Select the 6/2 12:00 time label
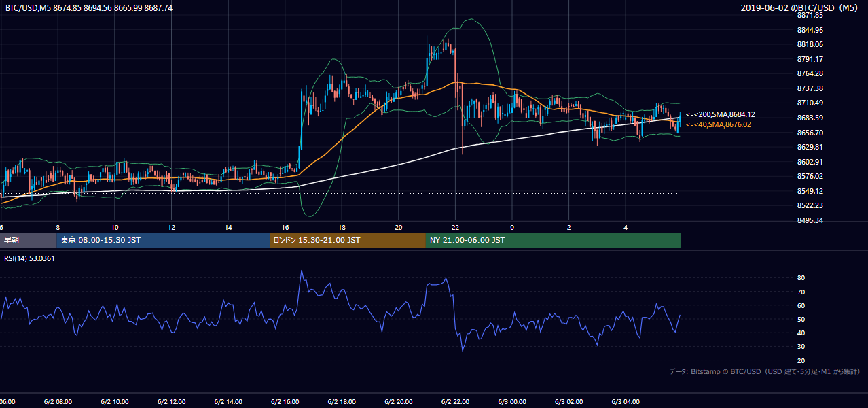 (171, 401)
